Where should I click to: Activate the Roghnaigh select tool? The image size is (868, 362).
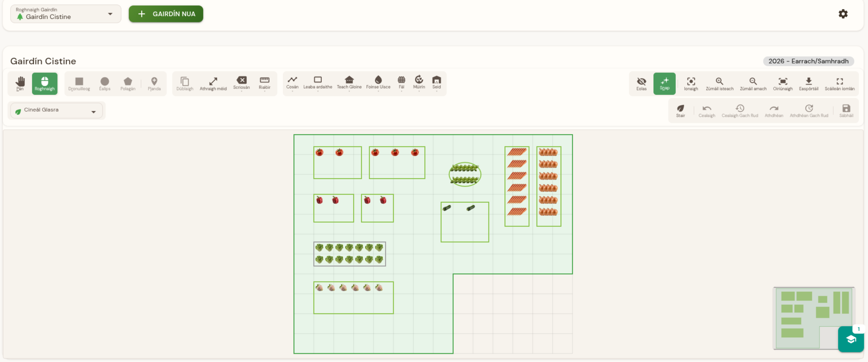pyautogui.click(x=45, y=83)
